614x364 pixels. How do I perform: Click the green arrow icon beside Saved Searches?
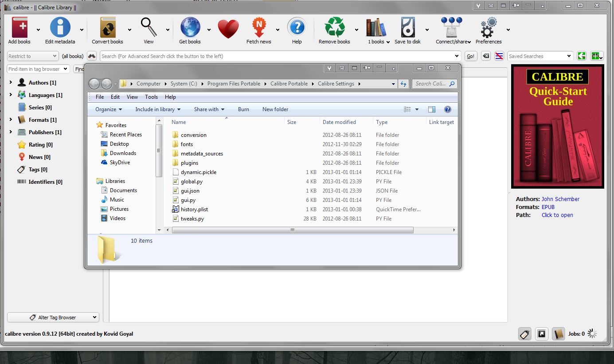click(x=582, y=56)
